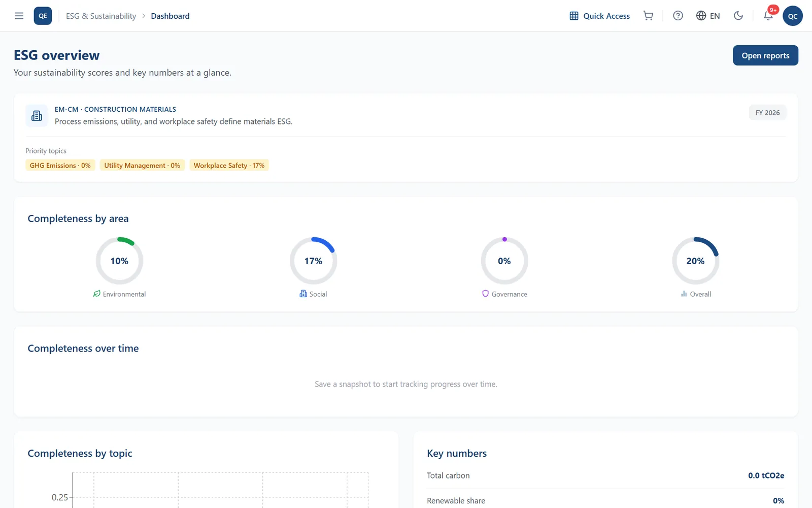Viewport: 812px width, 508px height.
Task: Click the Overall 20% progress ring
Action: click(x=695, y=261)
